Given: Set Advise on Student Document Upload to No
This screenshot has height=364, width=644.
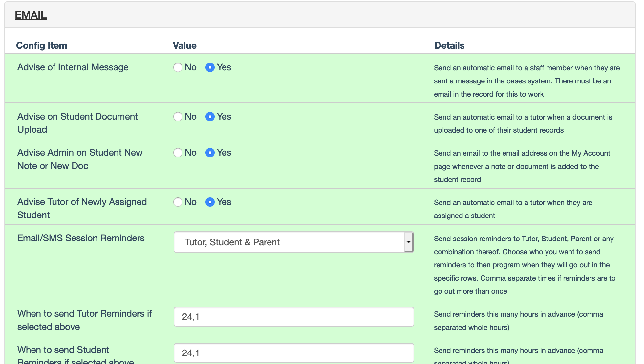Looking at the screenshot, I should (178, 117).
